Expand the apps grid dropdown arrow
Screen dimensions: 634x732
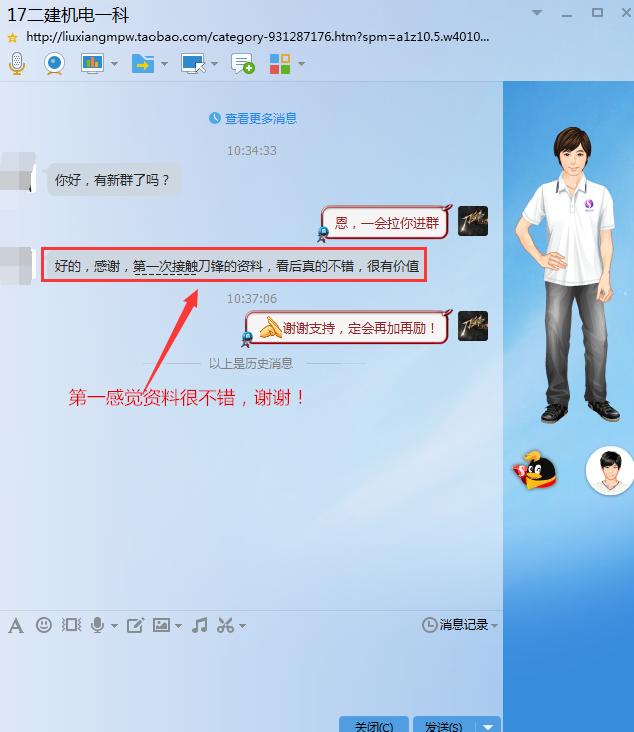pos(302,63)
